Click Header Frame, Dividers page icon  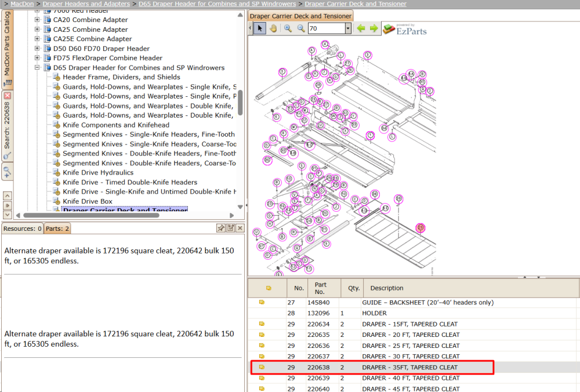click(57, 77)
